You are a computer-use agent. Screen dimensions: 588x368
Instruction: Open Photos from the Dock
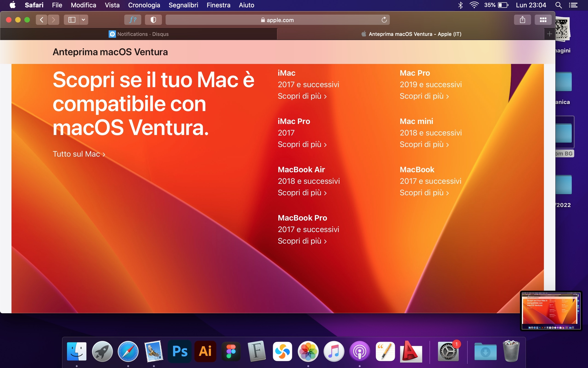coord(308,351)
